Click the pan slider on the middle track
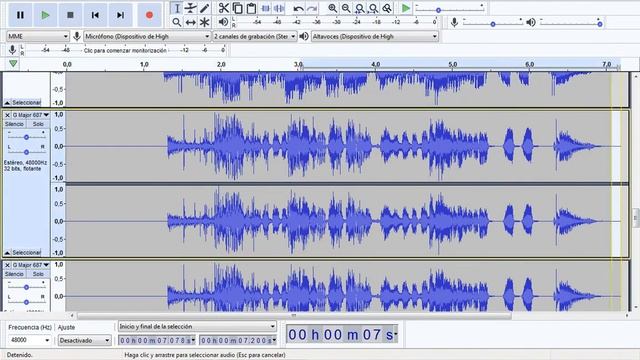Screen dimensions: 640x360 (x=26, y=152)
